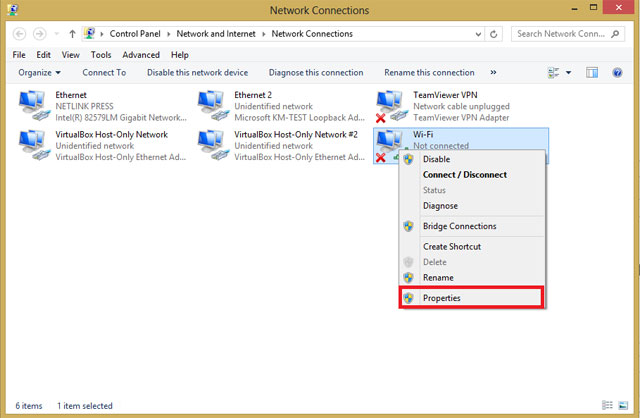Click 'Network cable unplugged' status text
This screenshot has height=418, width=640.
coord(461,106)
